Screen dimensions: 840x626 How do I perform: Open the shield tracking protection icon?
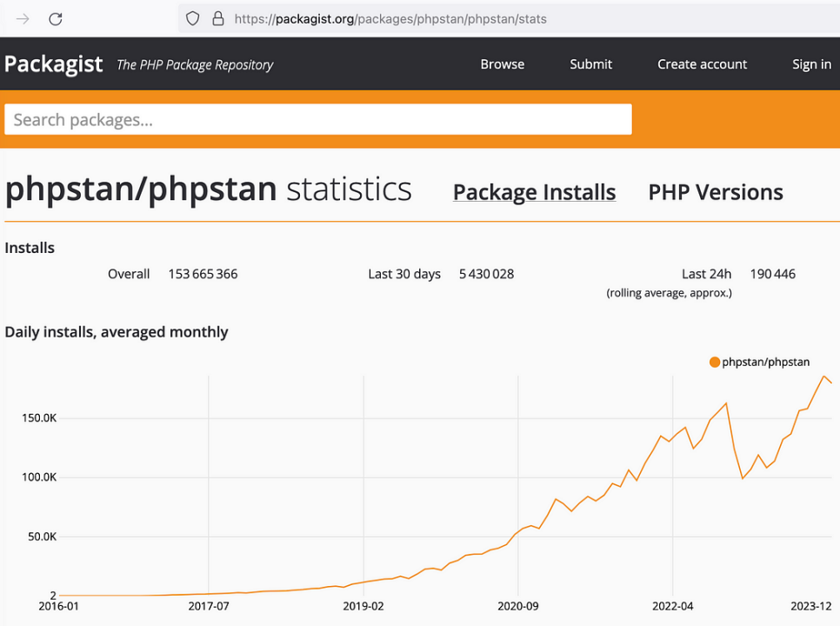pyautogui.click(x=192, y=19)
